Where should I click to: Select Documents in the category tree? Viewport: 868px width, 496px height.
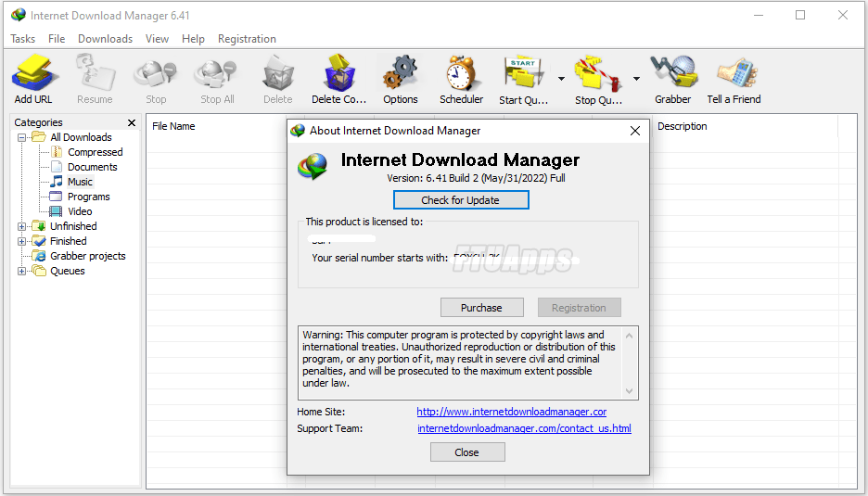[x=93, y=167]
